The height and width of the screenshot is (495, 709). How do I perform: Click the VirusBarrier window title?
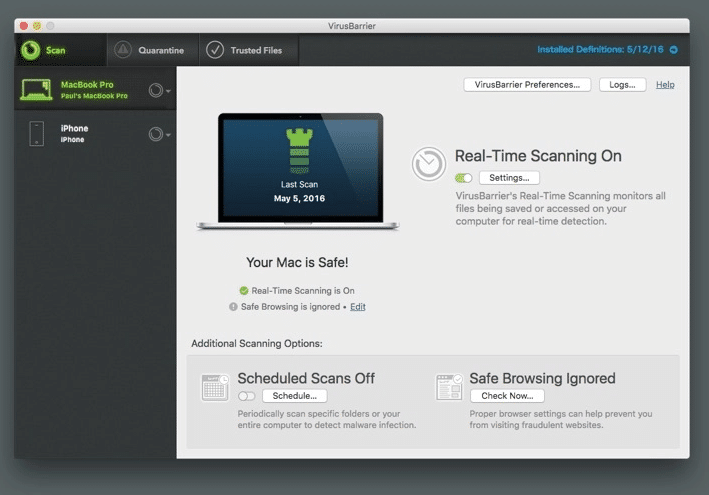[352, 26]
